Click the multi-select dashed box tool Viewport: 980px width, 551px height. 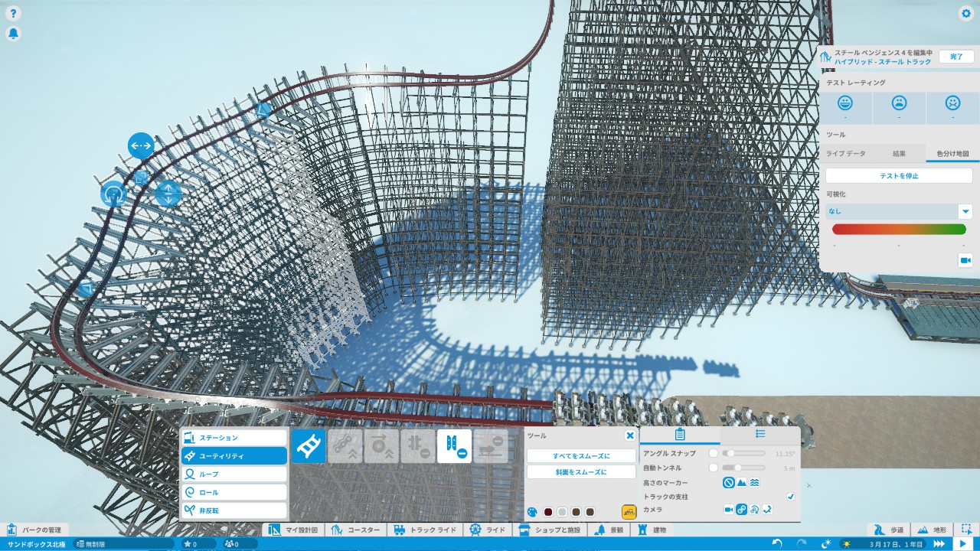[x=968, y=530]
